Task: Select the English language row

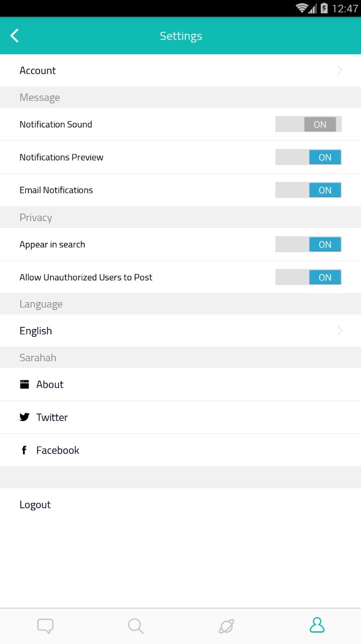Action: pyautogui.click(x=180, y=331)
